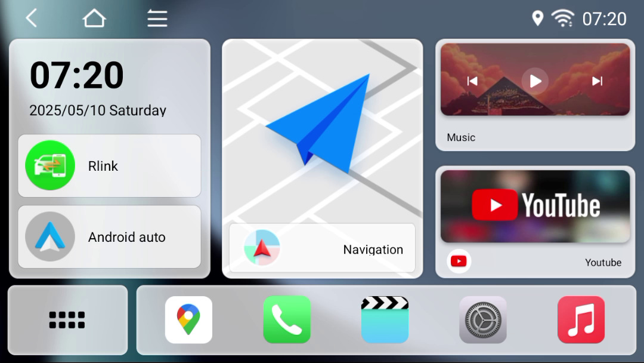Open the hamburger menu icon
Screen dimensions: 644x363
157,19
